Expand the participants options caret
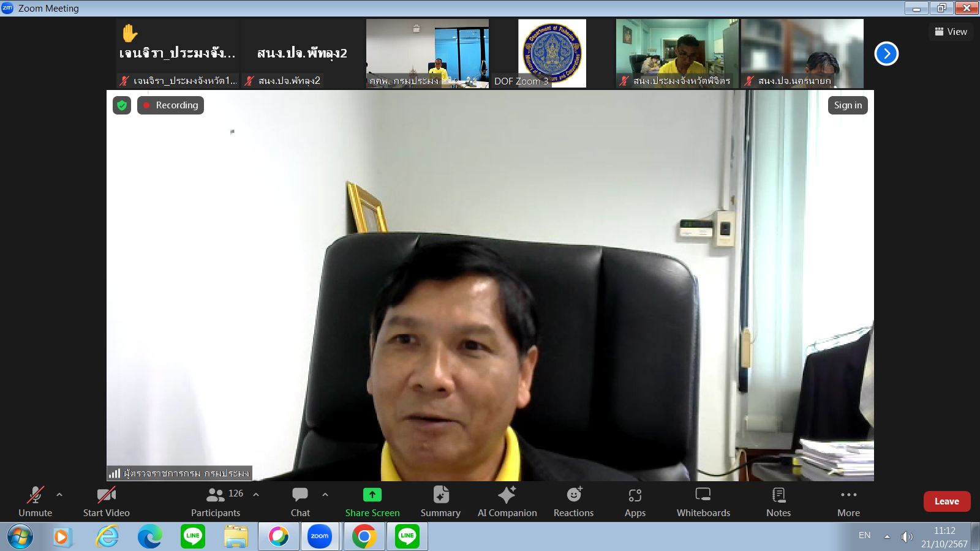Screen dimensions: 980x551 pyautogui.click(x=256, y=495)
